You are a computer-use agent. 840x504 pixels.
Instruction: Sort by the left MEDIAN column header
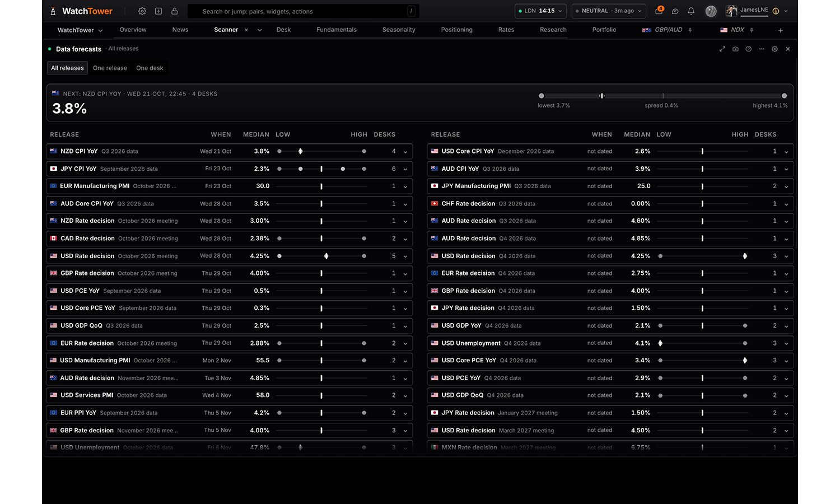point(256,134)
